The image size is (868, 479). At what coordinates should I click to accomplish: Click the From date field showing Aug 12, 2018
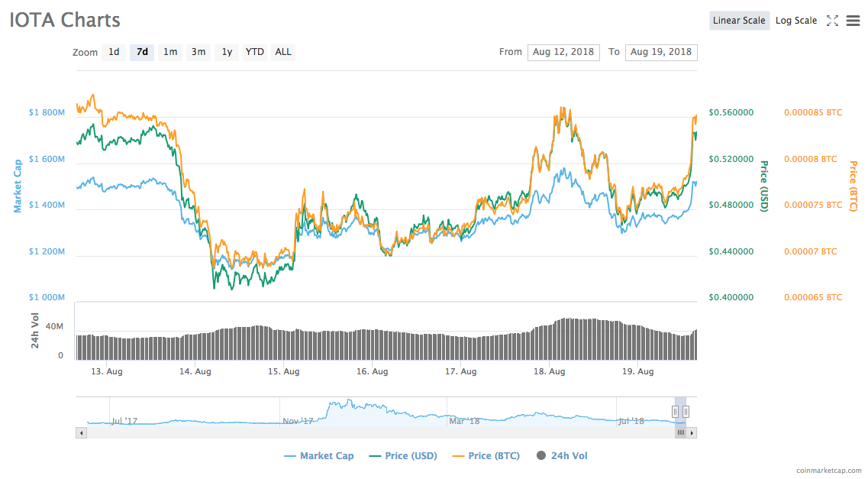click(563, 52)
